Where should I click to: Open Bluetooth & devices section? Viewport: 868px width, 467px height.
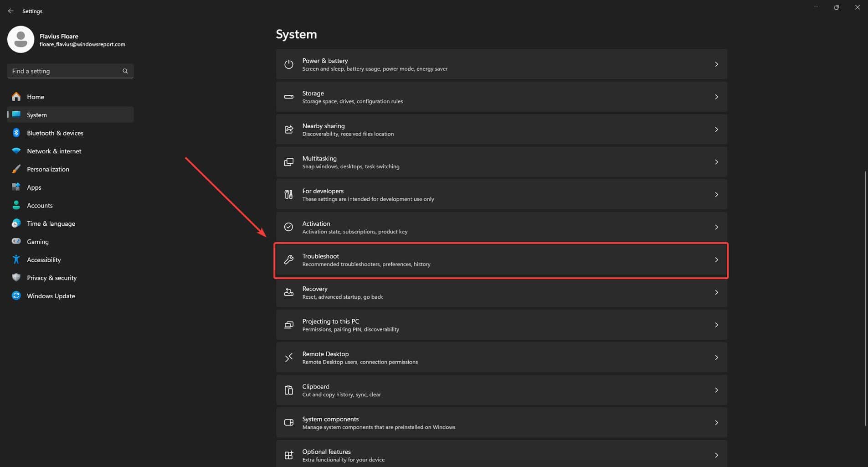70,133
